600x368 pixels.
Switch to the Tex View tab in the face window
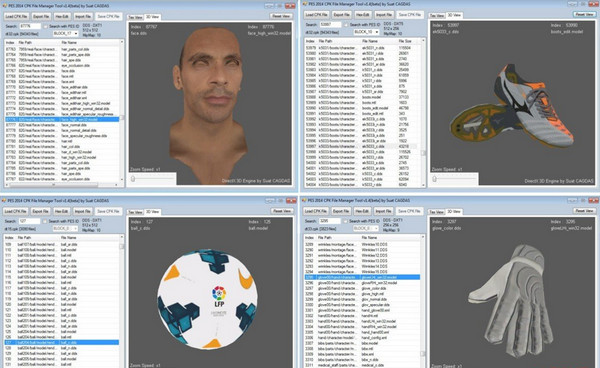[x=135, y=17]
